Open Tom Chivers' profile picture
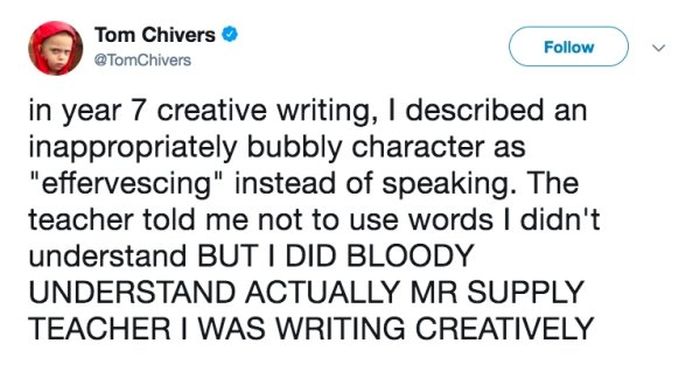The width and height of the screenshot is (700, 365). 55,48
